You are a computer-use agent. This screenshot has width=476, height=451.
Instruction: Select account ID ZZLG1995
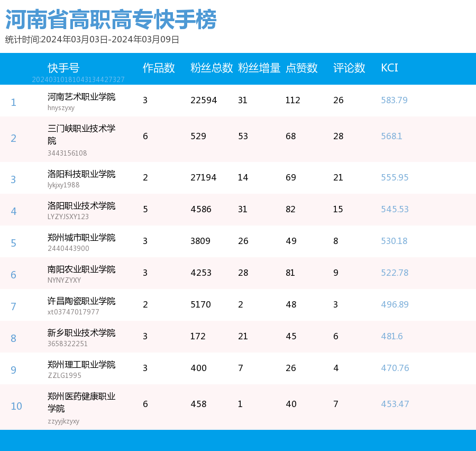pyautogui.click(x=65, y=375)
